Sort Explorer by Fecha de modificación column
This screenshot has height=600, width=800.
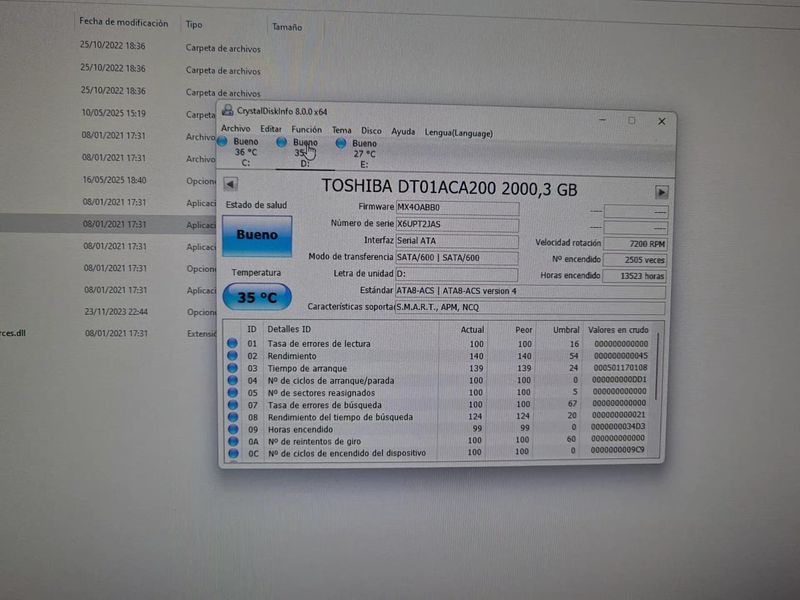point(123,22)
